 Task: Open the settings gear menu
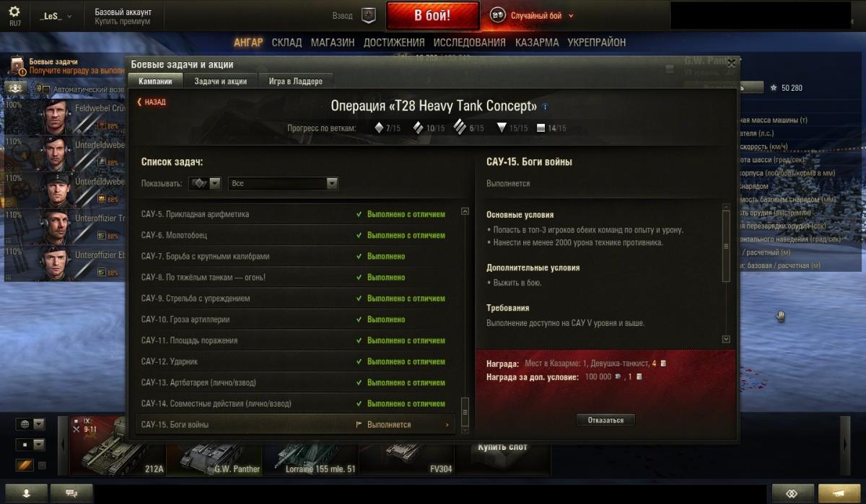coord(14,12)
